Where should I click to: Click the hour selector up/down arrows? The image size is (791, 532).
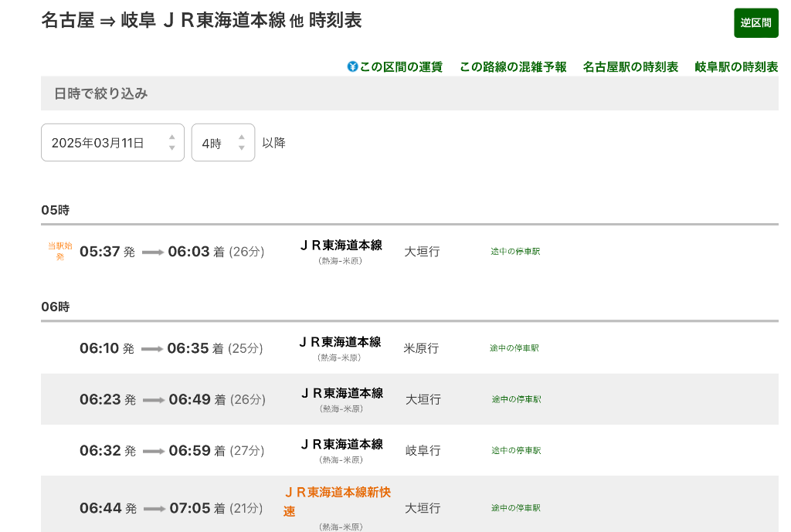[x=242, y=143]
